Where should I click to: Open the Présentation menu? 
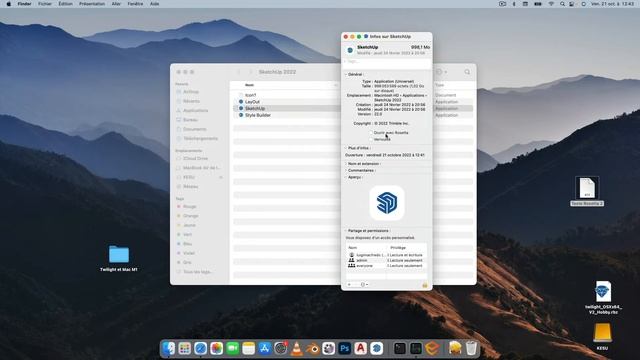(92, 4)
